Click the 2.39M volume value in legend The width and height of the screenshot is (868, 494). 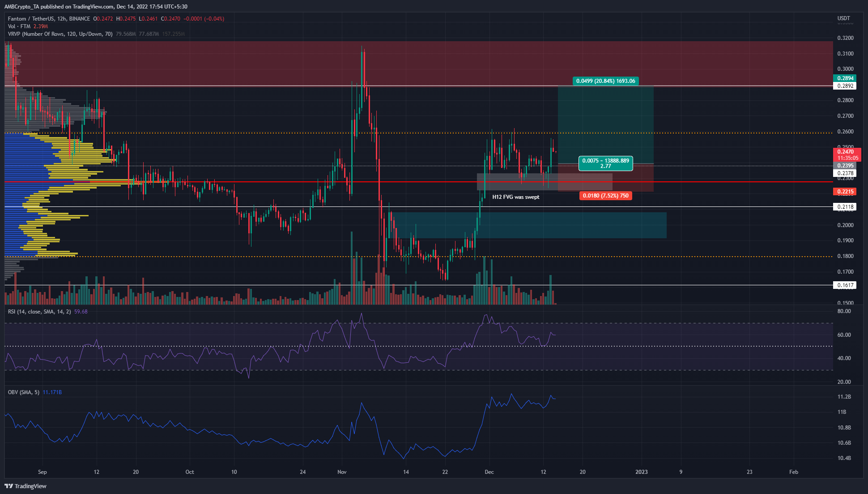pos(40,26)
